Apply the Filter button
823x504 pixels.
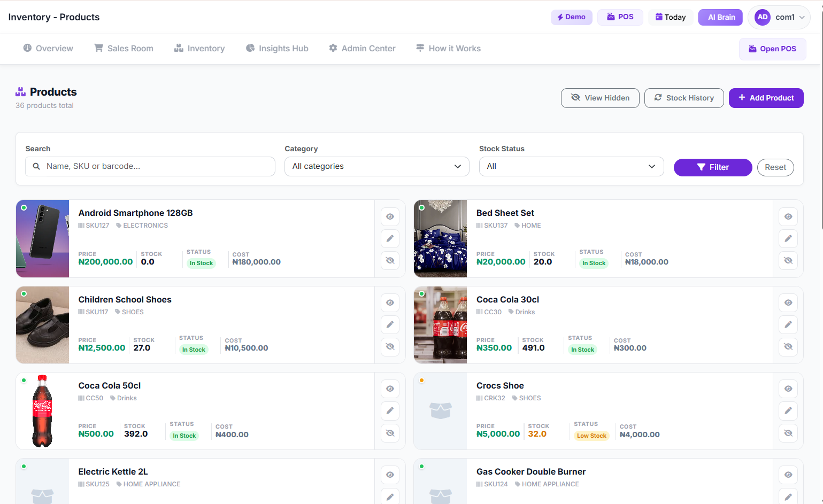pyautogui.click(x=713, y=167)
